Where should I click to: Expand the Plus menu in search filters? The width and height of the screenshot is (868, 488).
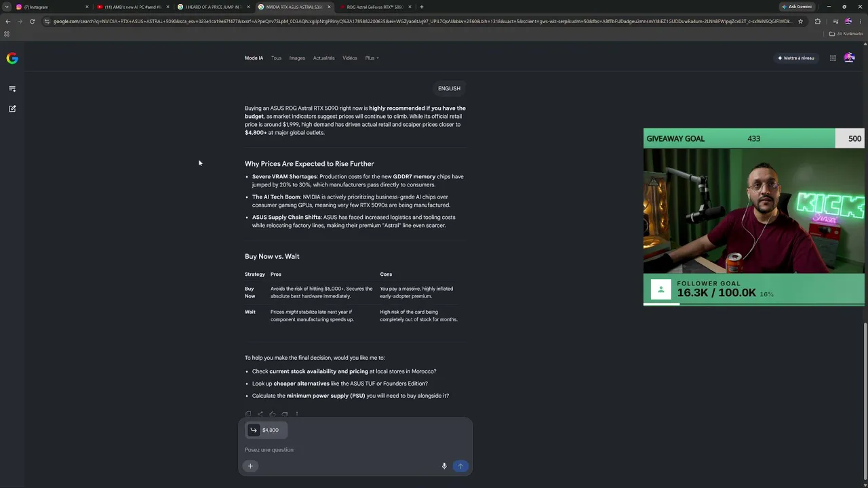[372, 58]
